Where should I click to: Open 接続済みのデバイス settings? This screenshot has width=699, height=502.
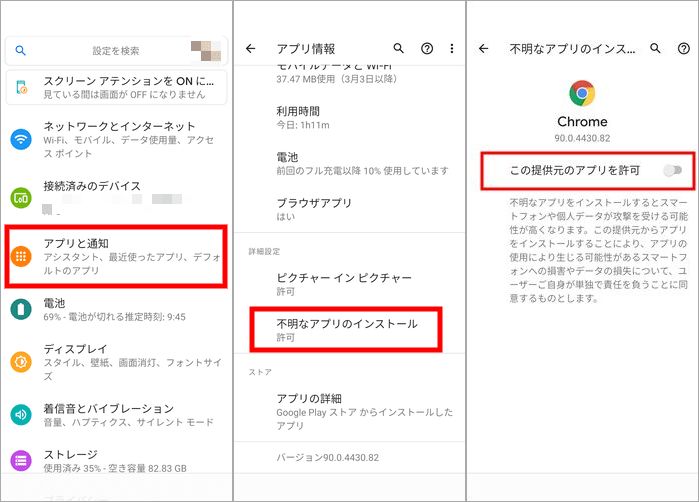[x=116, y=197]
